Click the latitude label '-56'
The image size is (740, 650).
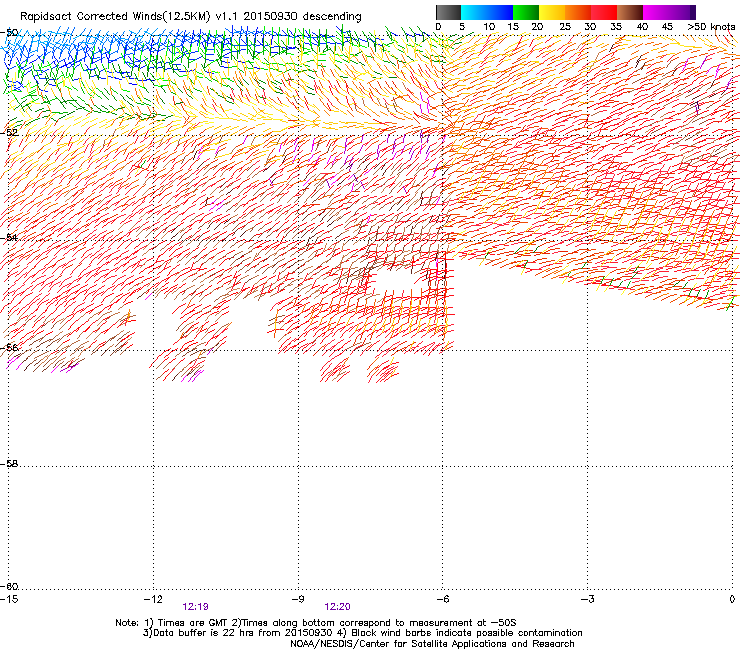9,347
